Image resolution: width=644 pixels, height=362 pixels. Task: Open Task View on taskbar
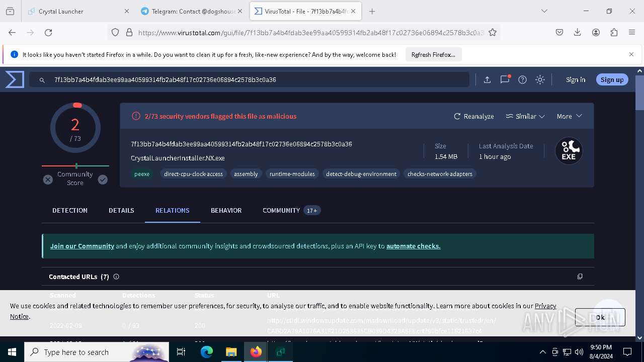181,352
